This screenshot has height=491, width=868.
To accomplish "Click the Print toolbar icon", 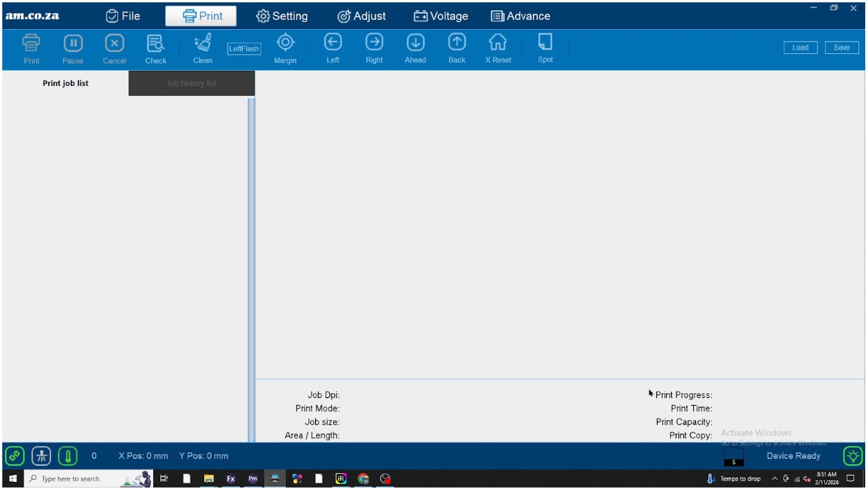I will (31, 49).
